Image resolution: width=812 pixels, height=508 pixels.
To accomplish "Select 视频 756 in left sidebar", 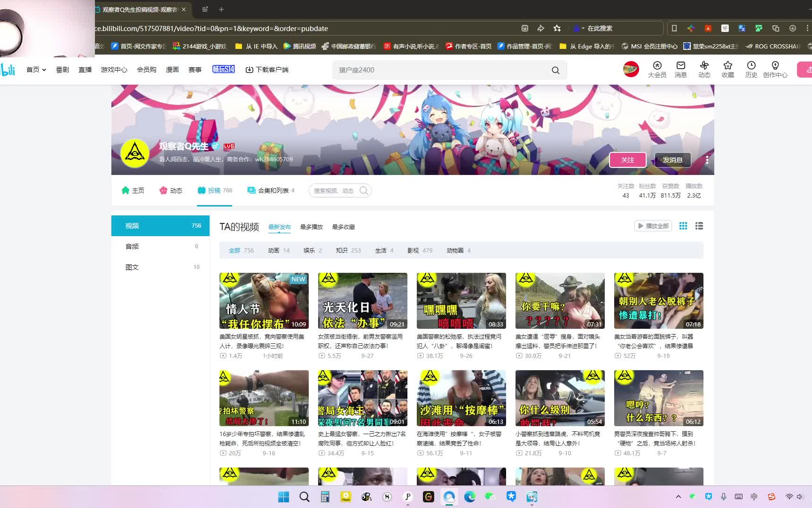I will [x=160, y=226].
